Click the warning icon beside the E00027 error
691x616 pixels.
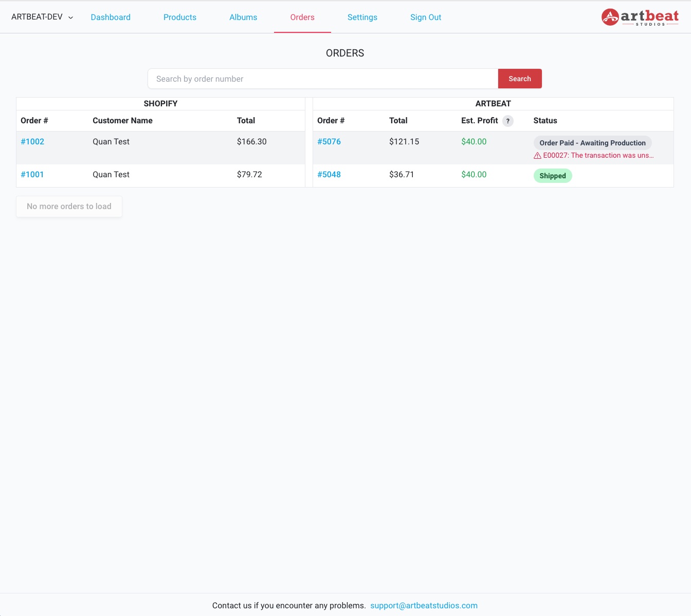tap(537, 156)
